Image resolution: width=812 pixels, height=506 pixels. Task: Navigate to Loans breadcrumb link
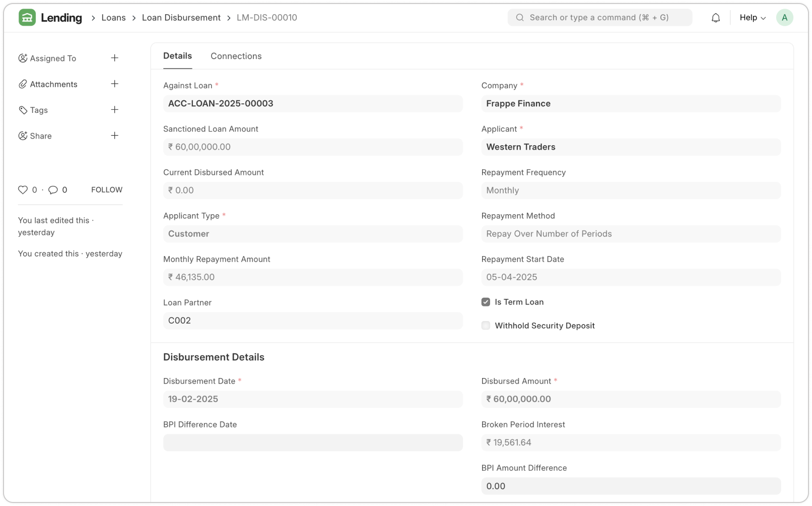[113, 18]
